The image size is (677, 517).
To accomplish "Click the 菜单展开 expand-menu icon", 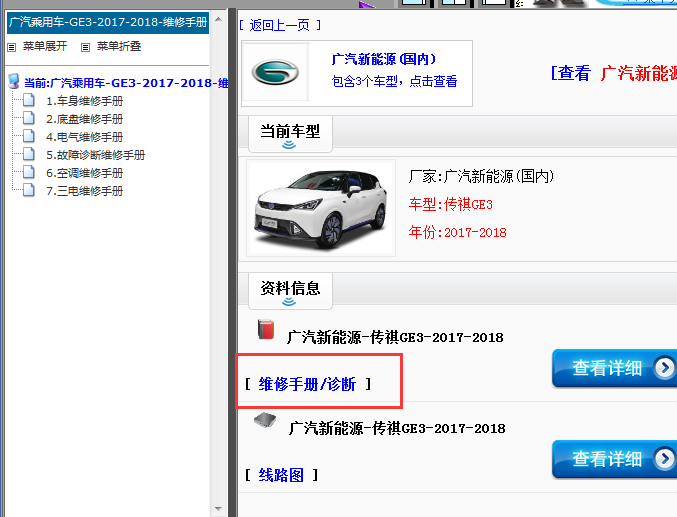I will pos(12,47).
